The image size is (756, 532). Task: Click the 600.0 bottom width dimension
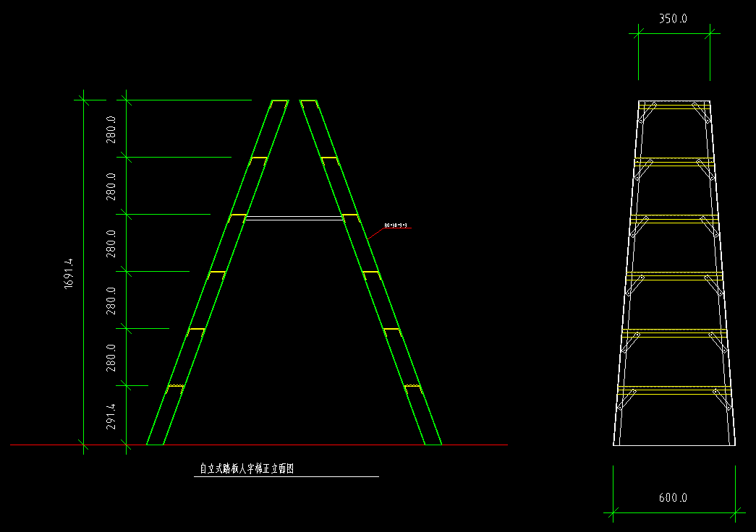click(673, 498)
